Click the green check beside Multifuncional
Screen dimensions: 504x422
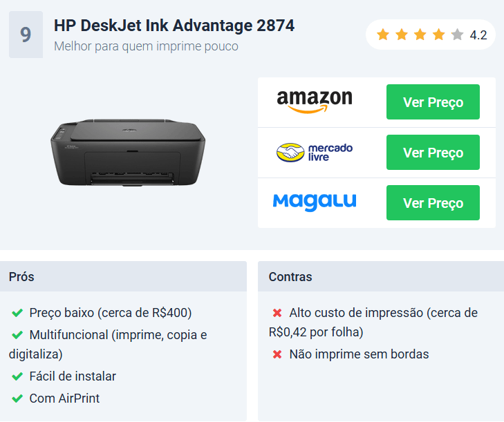[17, 335]
